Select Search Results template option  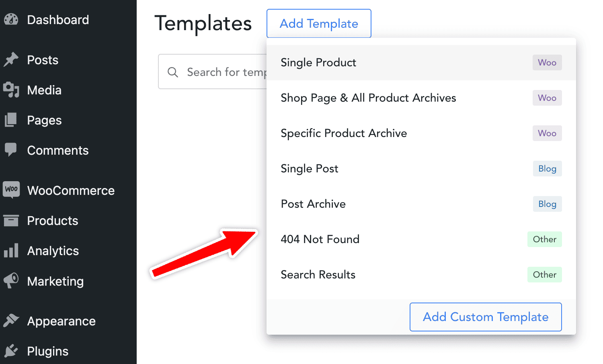(421, 275)
